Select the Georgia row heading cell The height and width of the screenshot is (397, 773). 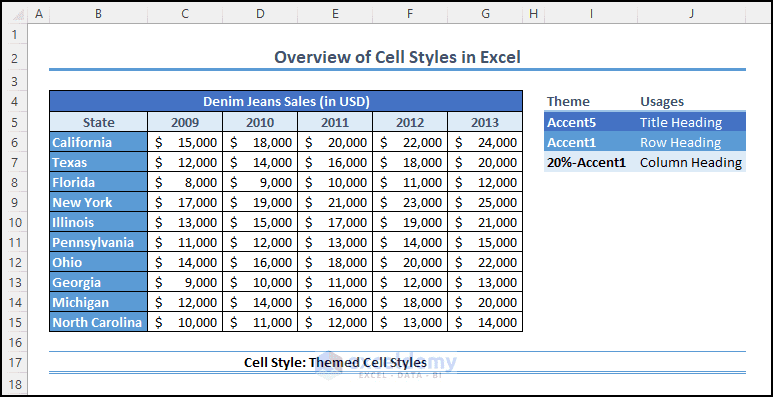(99, 283)
